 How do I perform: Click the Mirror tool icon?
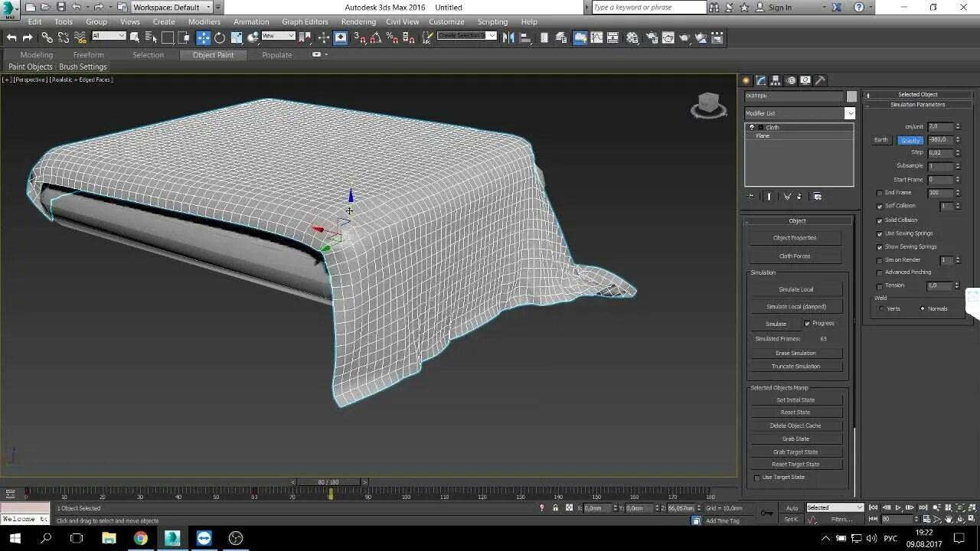point(508,37)
